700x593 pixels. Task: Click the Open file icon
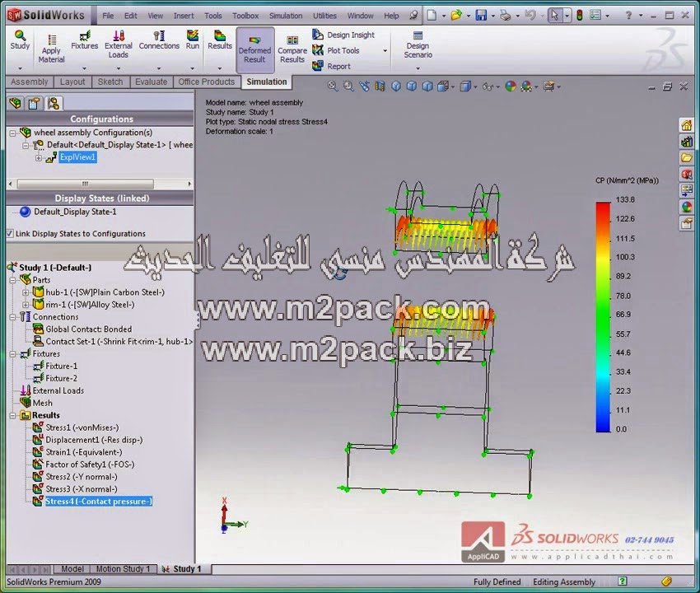(x=455, y=15)
